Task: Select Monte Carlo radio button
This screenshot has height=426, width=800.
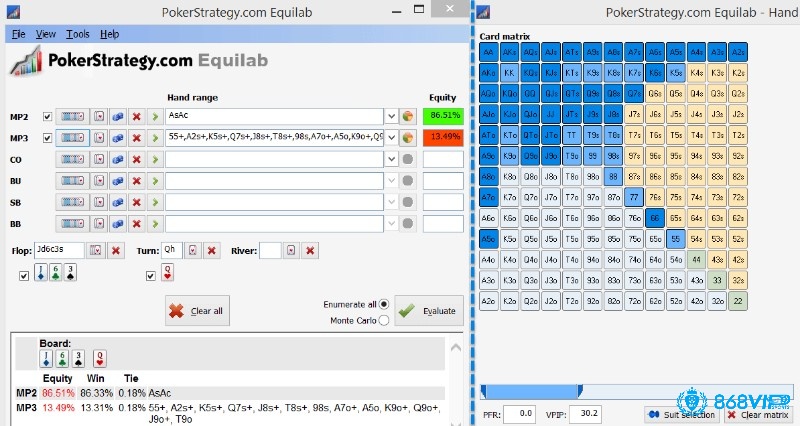Action: [x=384, y=320]
